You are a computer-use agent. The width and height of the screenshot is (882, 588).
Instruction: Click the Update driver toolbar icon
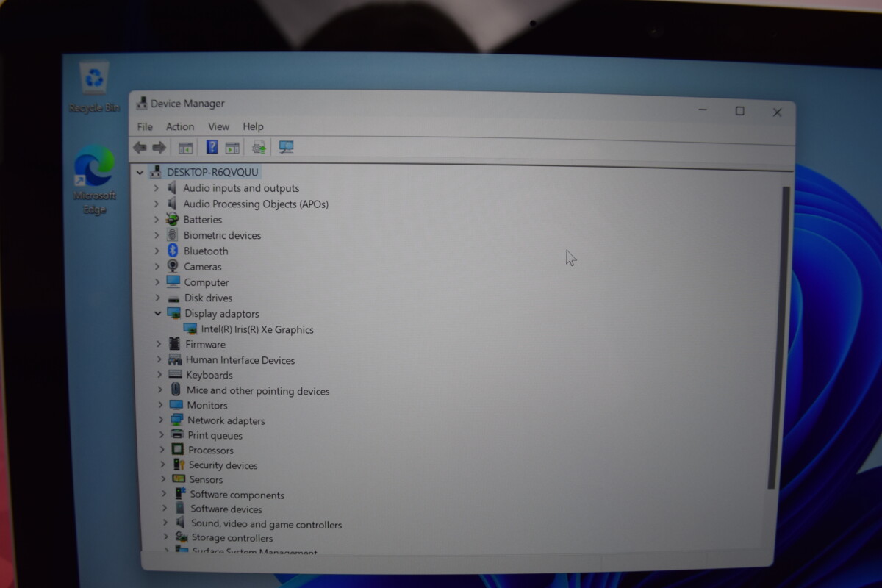coord(259,148)
